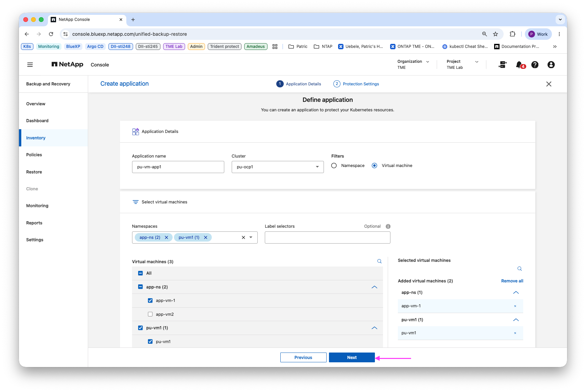Open the user account profile icon
This screenshot has width=586, height=392.
click(551, 65)
